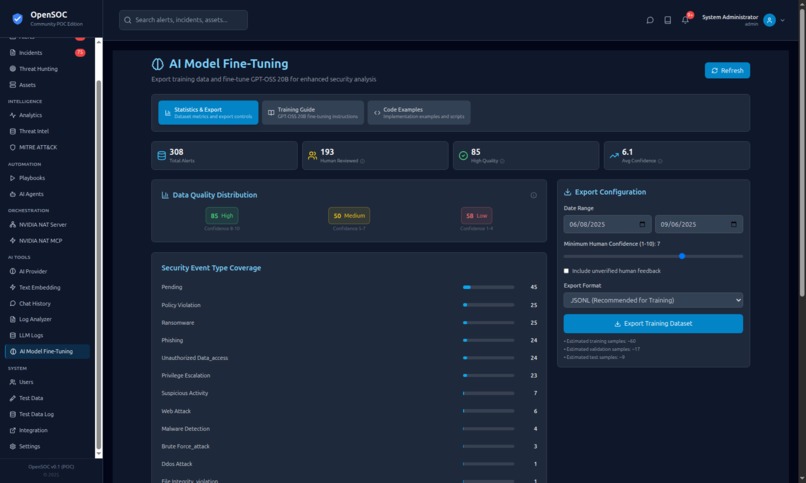Viewport: 806px width, 483px height.
Task: Click the Human Reviewed info icon
Action: pos(362,161)
